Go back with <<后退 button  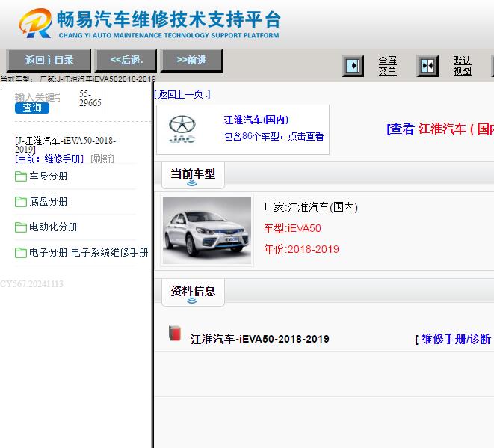tap(126, 60)
